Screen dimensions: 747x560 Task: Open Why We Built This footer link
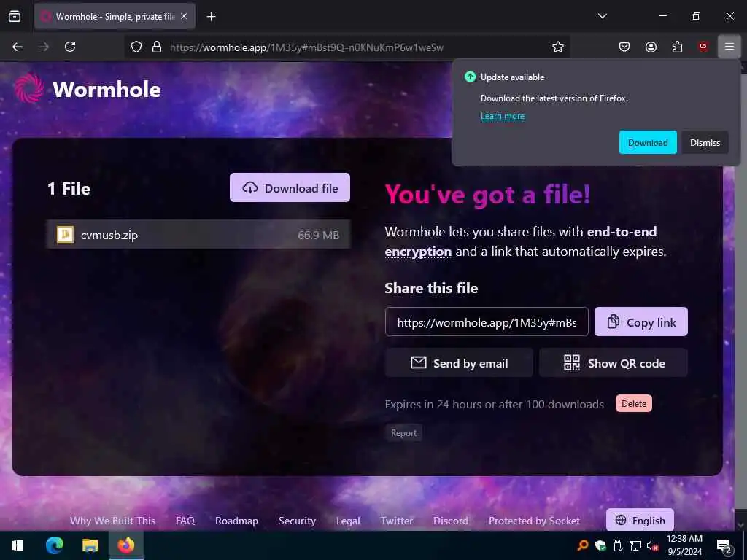coord(112,521)
